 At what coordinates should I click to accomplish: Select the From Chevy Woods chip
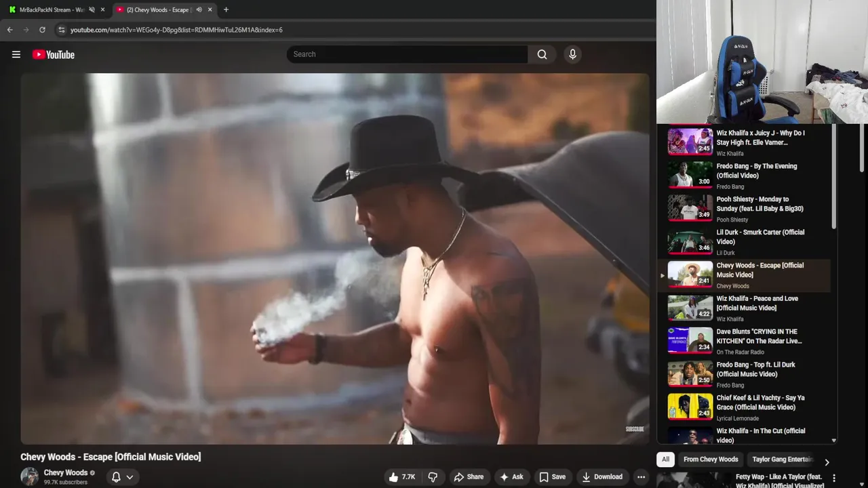[711, 459]
